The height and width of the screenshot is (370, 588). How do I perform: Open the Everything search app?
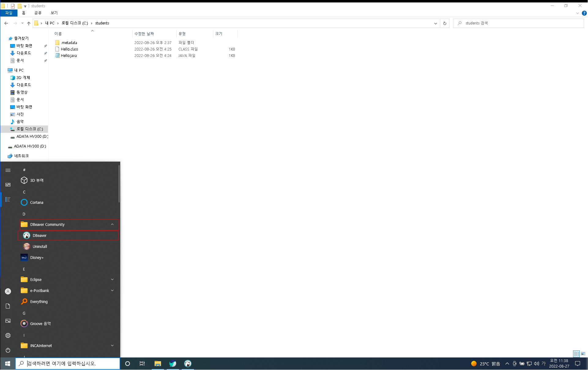point(39,301)
